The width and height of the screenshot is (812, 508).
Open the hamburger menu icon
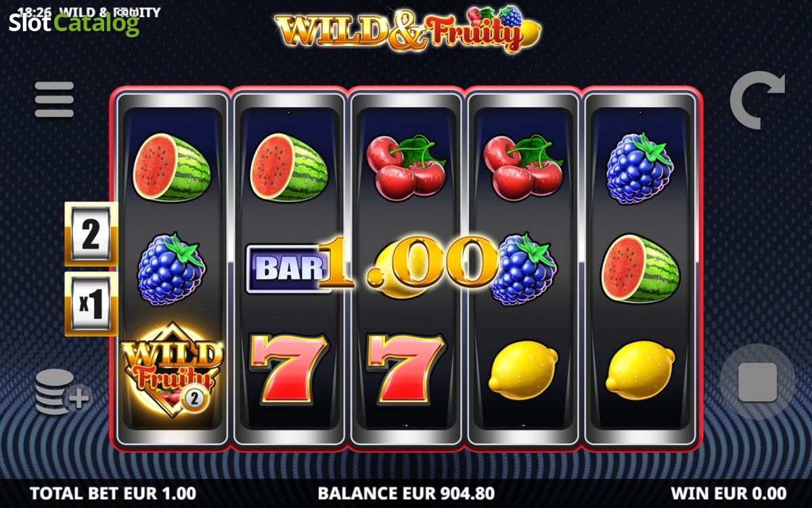[54, 100]
